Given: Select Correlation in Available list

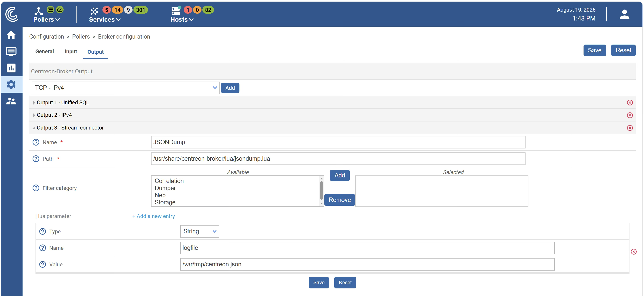Looking at the screenshot, I should pos(169,181).
